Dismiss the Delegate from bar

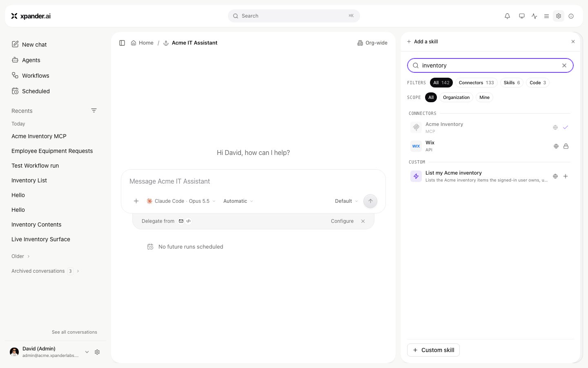click(x=363, y=221)
